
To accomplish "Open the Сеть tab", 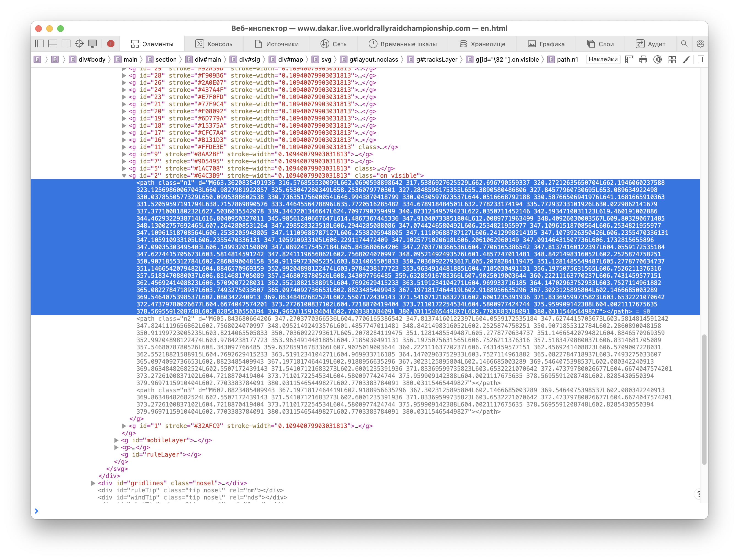I will point(333,44).
